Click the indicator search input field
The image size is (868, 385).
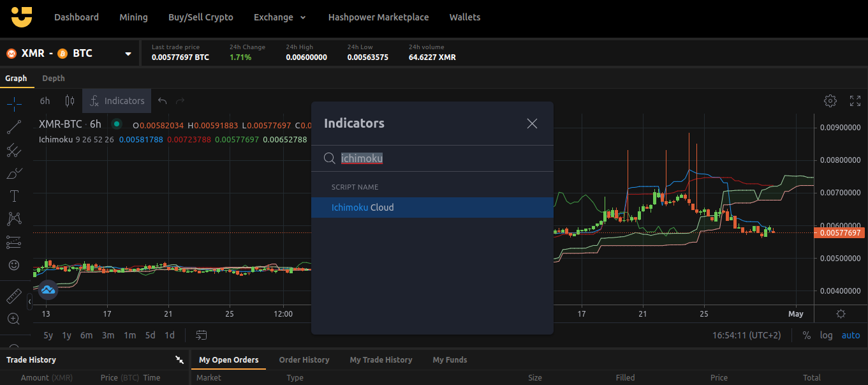tap(434, 158)
